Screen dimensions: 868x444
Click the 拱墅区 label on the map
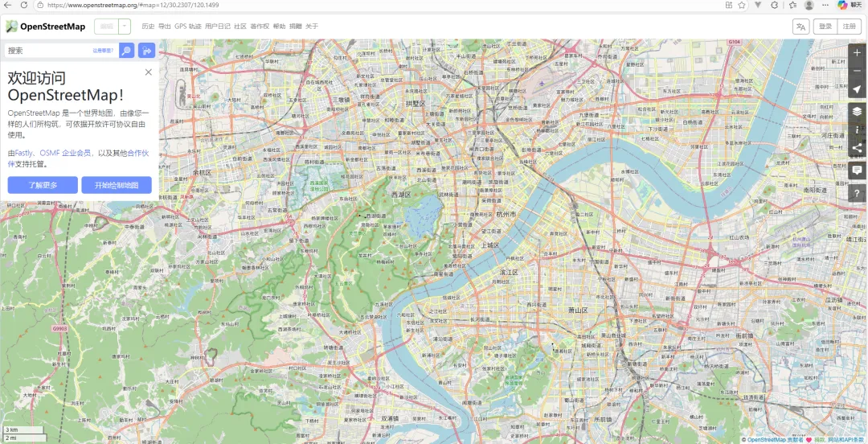(x=416, y=104)
